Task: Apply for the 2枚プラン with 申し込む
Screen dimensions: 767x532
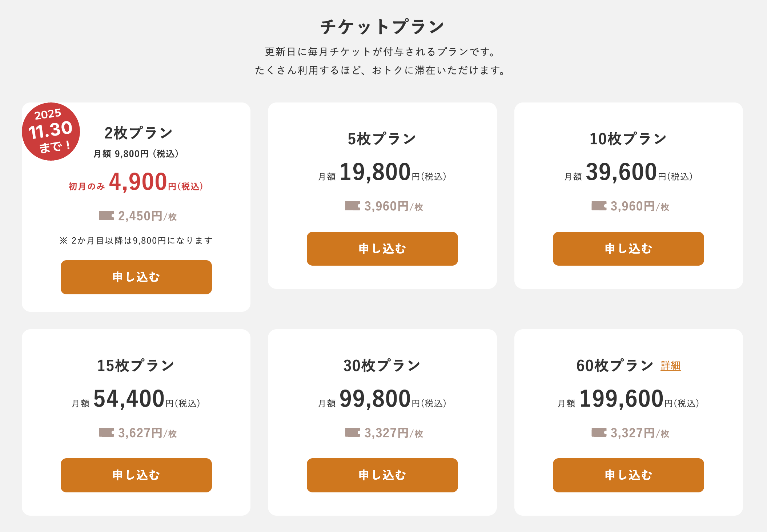Action: point(136,277)
